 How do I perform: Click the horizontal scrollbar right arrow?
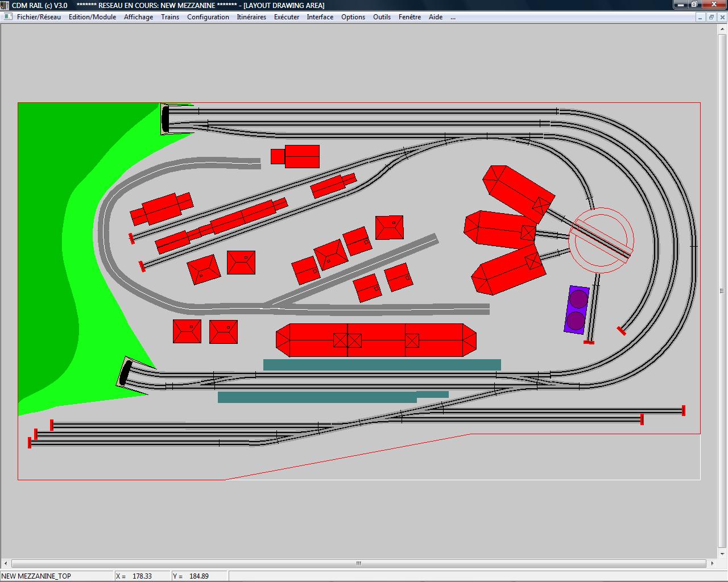[713, 564]
